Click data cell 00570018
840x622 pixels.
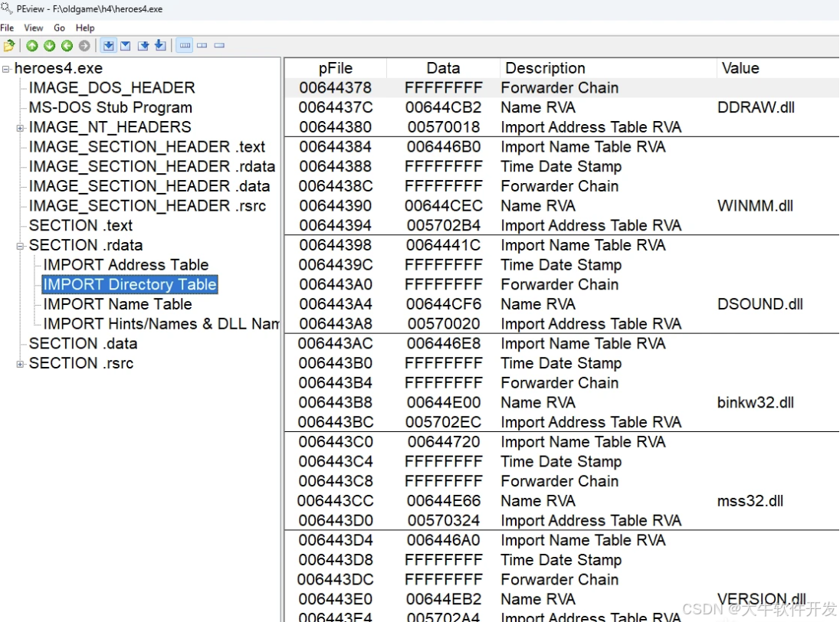point(444,127)
